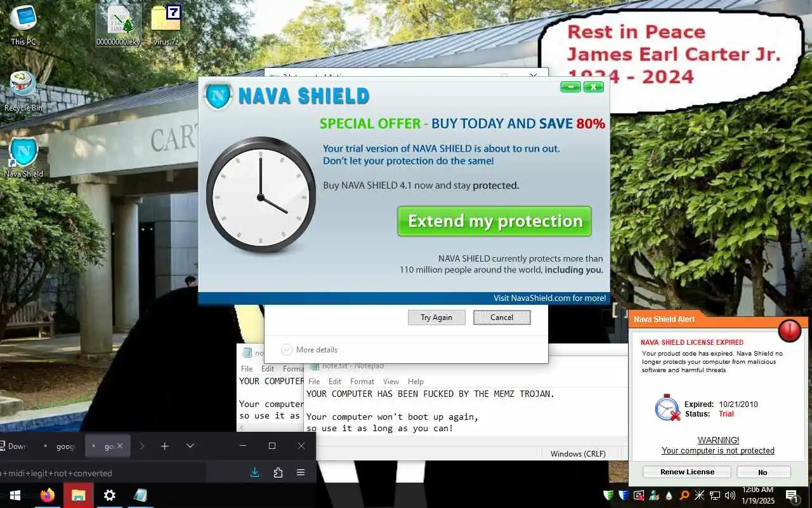Screen dimensions: 812x508
Task: Minimize the Nava Shield offer popup
Action: click(x=571, y=87)
